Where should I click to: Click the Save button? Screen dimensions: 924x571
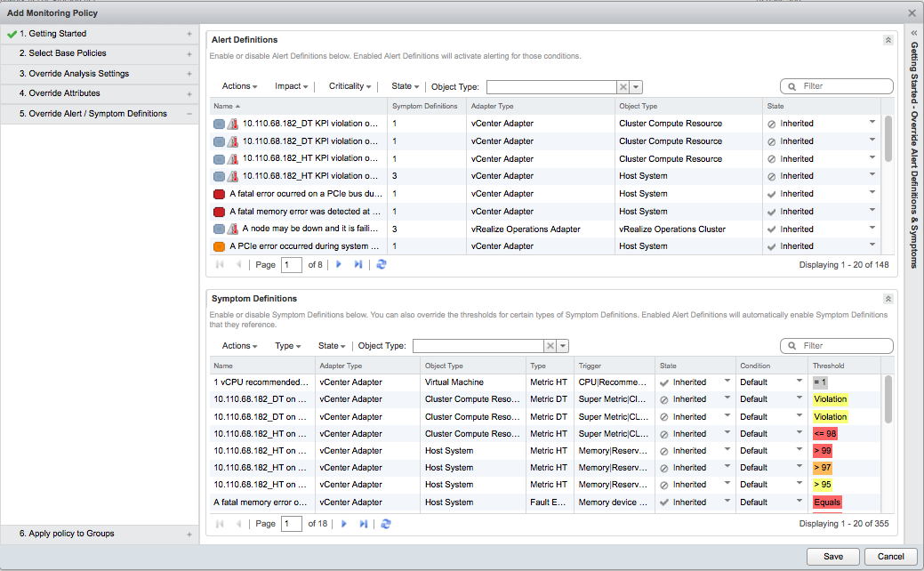coord(833,557)
